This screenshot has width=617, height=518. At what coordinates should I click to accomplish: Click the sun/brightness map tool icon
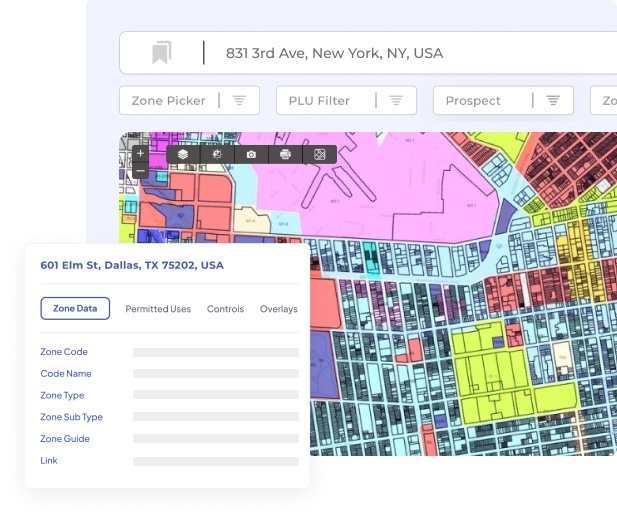coord(217,155)
